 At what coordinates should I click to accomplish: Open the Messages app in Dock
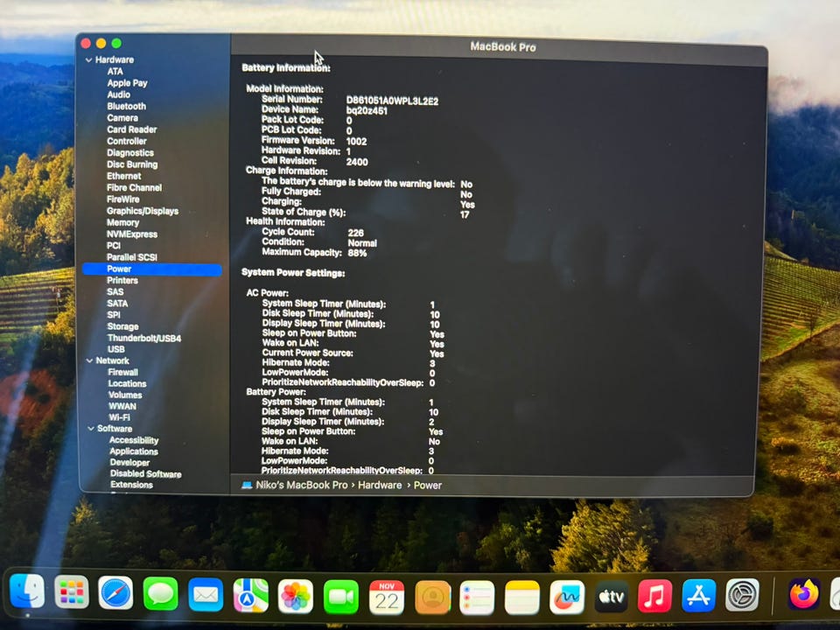point(160,593)
